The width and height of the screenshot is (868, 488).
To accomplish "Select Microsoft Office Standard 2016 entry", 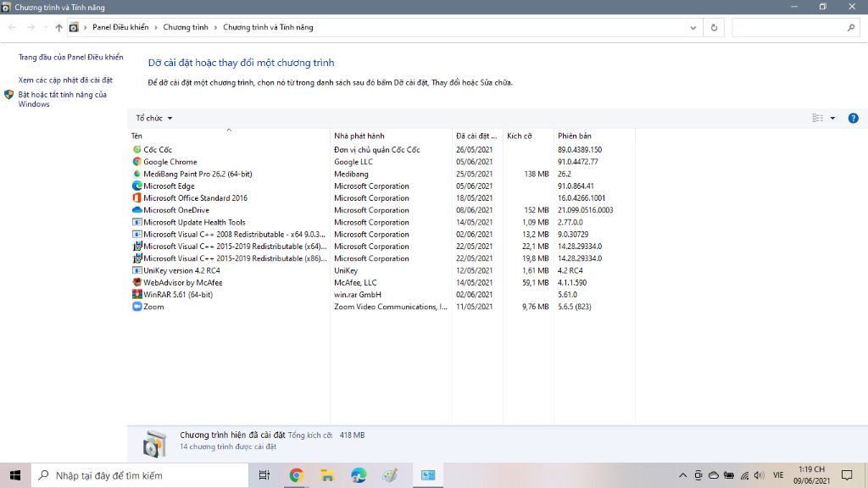I will coord(196,197).
